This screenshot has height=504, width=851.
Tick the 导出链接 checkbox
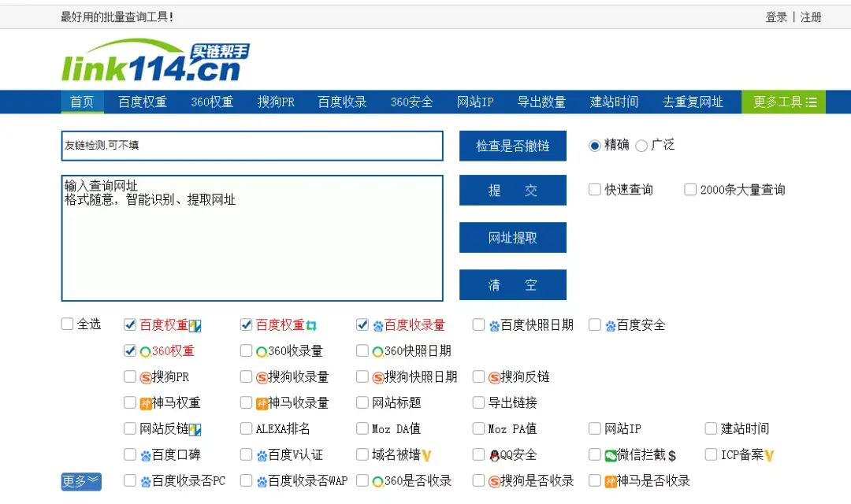pyautogui.click(x=479, y=402)
